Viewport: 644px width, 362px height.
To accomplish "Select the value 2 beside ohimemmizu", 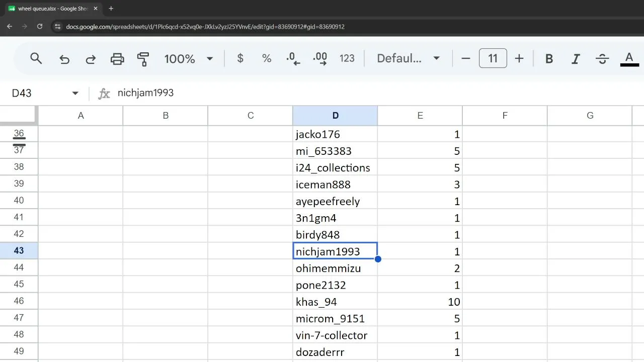I will pos(420,268).
